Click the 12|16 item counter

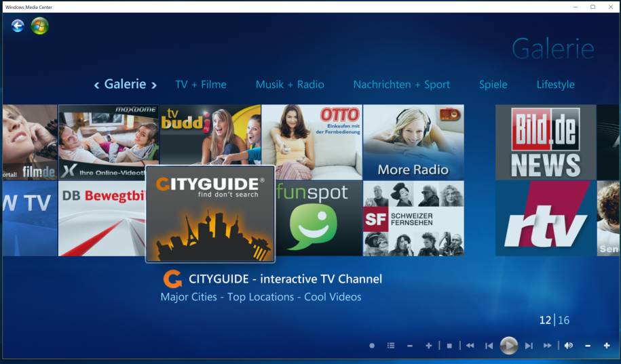554,320
